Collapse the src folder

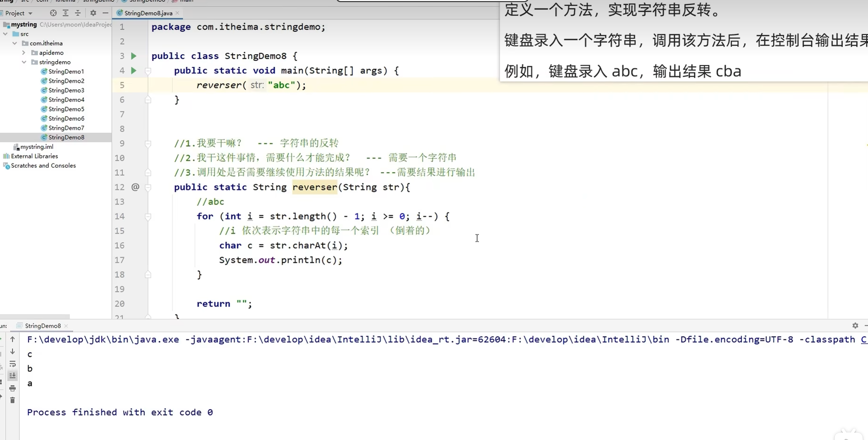[5, 34]
